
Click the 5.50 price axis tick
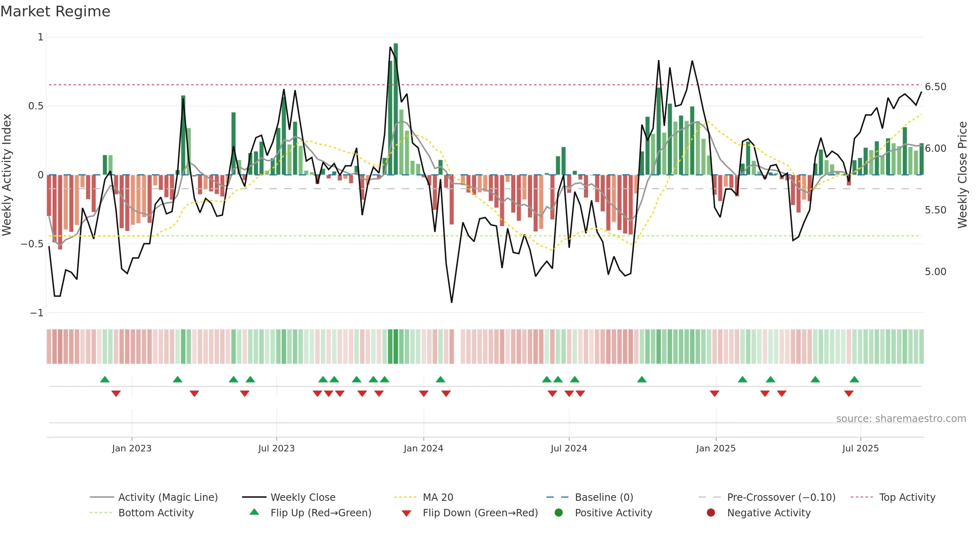[935, 210]
